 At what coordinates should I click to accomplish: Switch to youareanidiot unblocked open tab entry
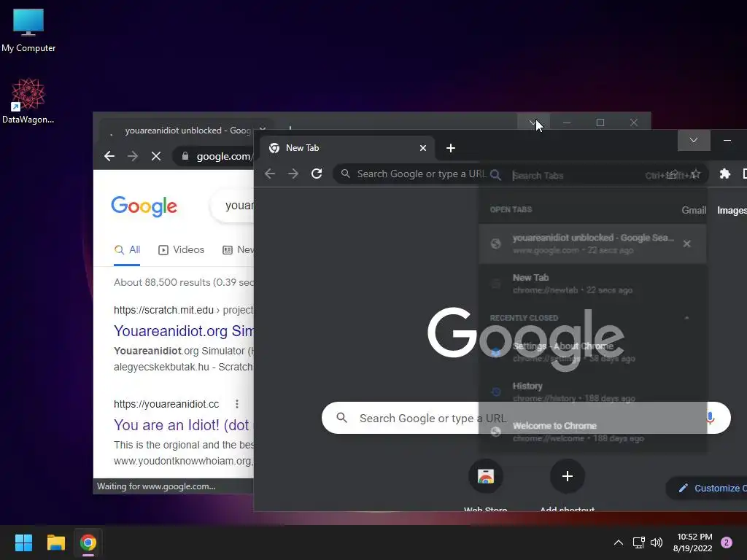(592, 244)
